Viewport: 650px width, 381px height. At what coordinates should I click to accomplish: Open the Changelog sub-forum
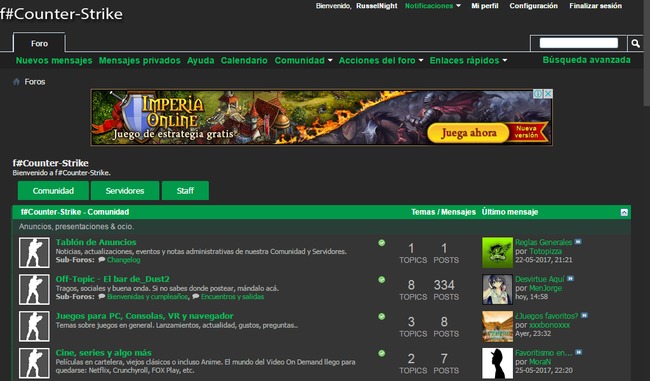[124, 260]
